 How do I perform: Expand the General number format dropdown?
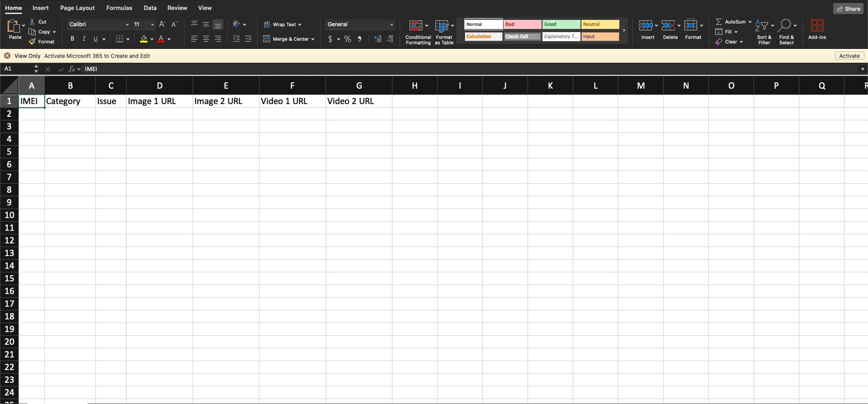[x=392, y=24]
